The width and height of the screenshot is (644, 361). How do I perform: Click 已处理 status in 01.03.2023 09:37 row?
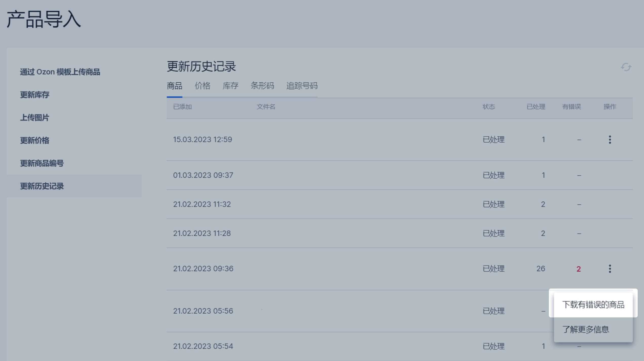pyautogui.click(x=493, y=175)
